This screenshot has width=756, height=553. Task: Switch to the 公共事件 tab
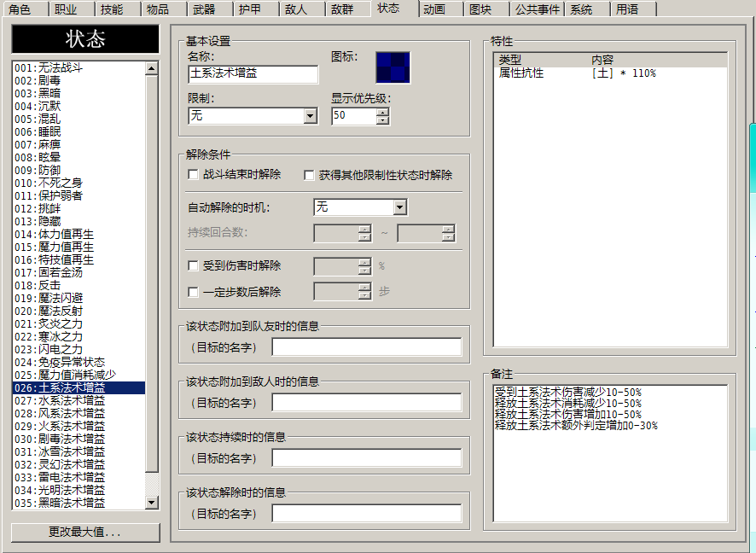537,9
